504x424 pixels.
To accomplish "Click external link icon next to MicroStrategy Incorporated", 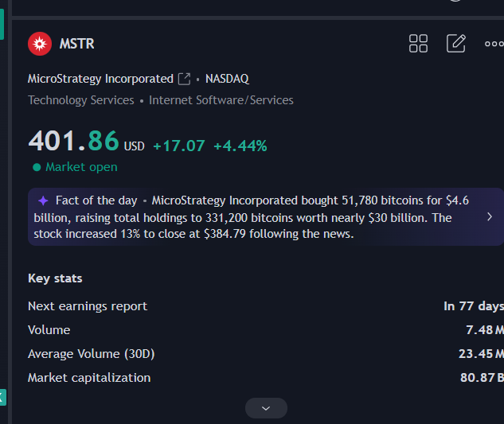I will [185, 79].
